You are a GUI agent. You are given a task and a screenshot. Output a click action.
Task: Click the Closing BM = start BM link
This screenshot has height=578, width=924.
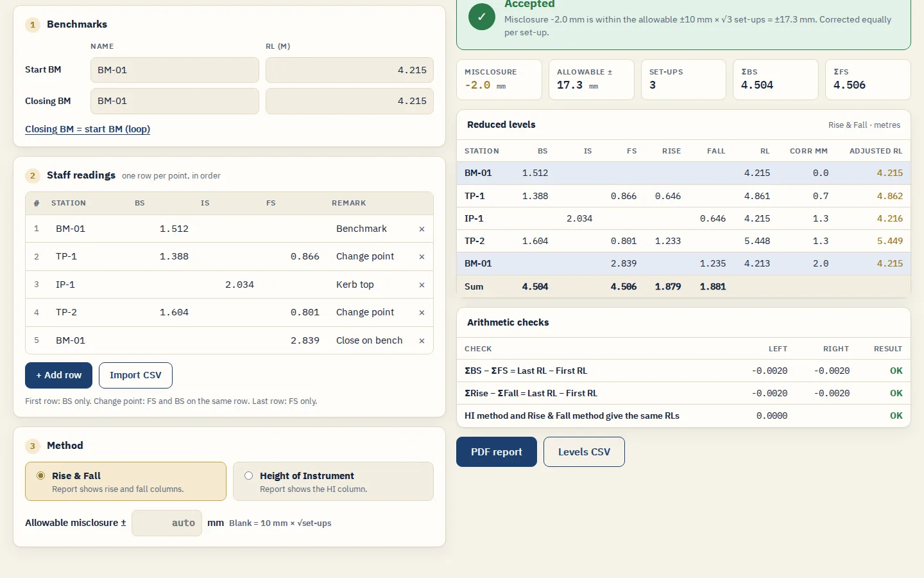[87, 129]
